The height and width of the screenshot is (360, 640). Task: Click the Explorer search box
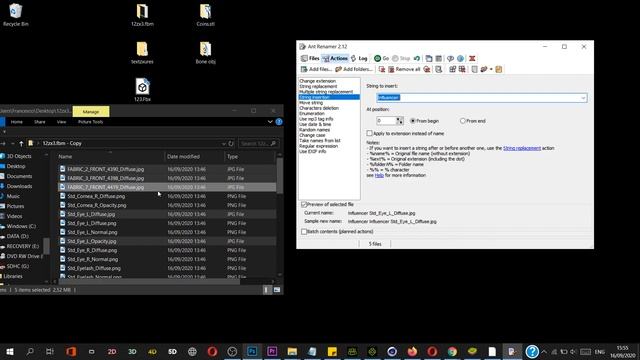pyautogui.click(x=258, y=143)
